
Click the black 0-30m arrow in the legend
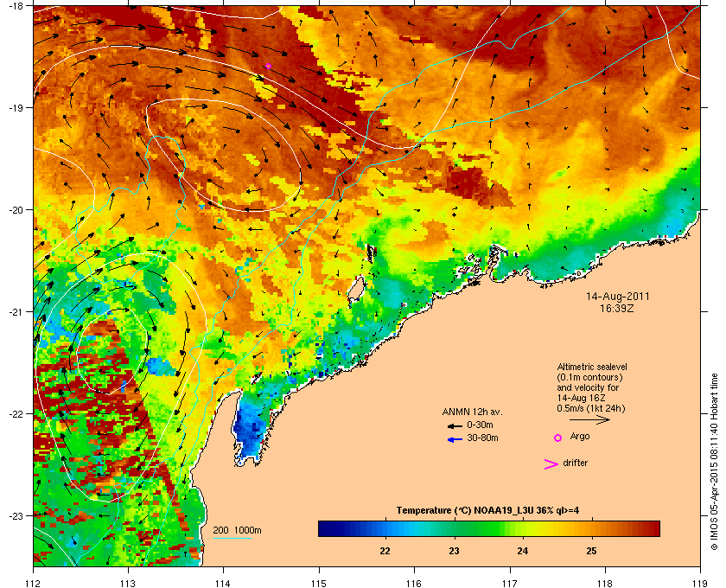tap(455, 426)
